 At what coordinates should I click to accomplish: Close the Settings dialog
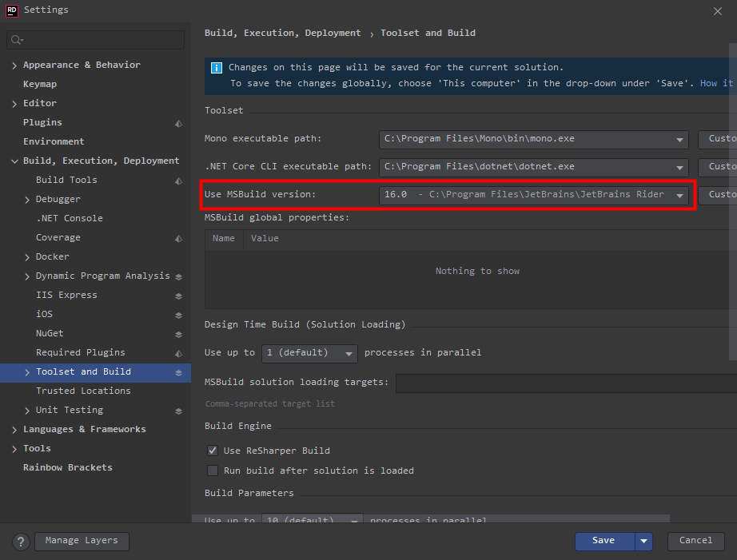[717, 11]
